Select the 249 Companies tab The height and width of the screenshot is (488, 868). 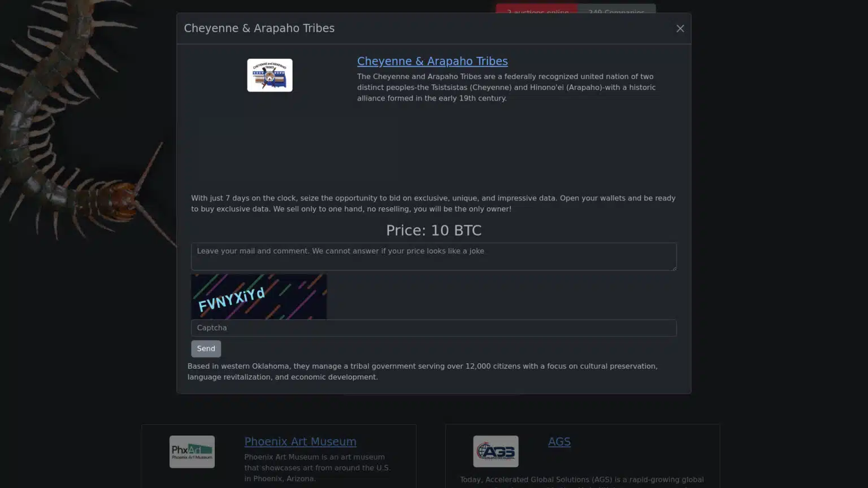coord(616,8)
